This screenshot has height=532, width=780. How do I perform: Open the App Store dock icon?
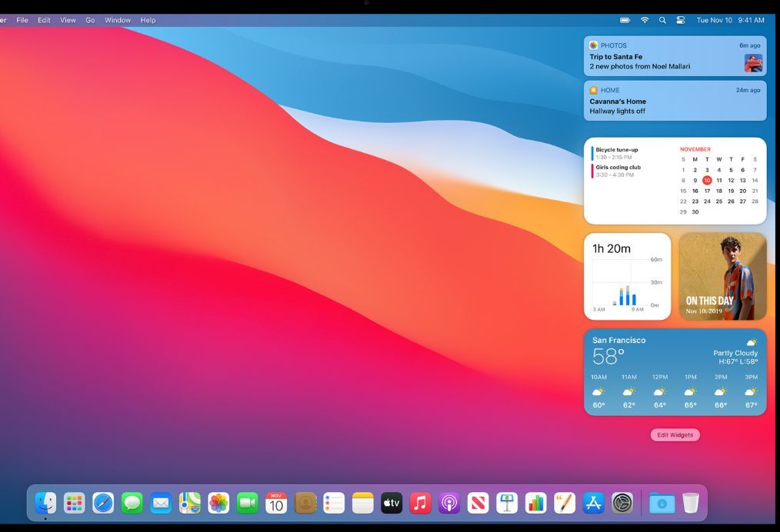(593, 503)
